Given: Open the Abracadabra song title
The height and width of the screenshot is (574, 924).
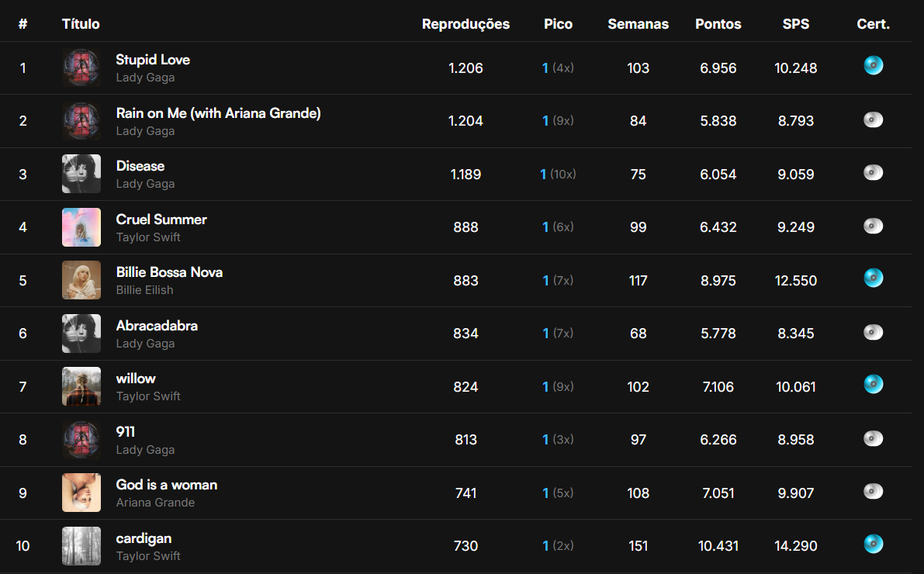Looking at the screenshot, I should [157, 326].
